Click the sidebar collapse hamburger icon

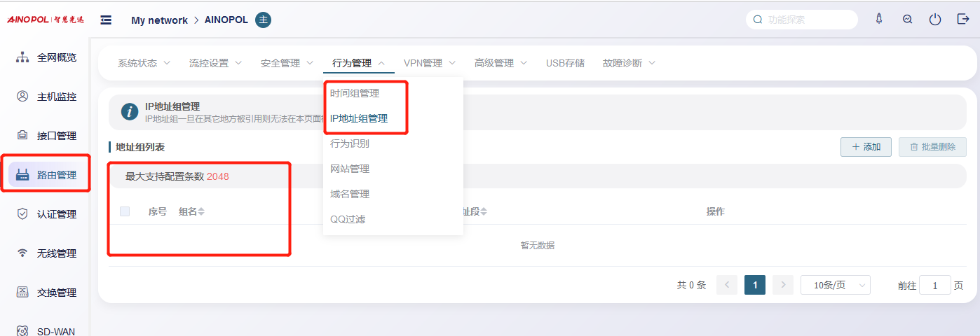point(107,20)
